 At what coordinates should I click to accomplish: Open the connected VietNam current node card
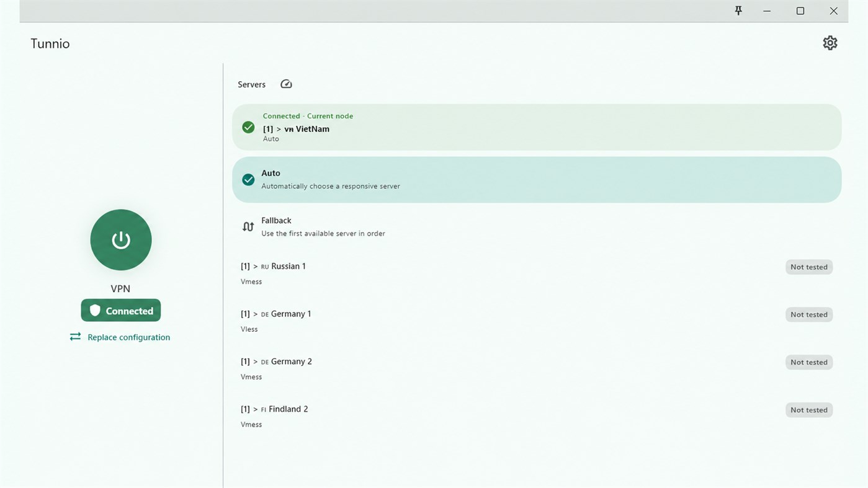click(537, 127)
